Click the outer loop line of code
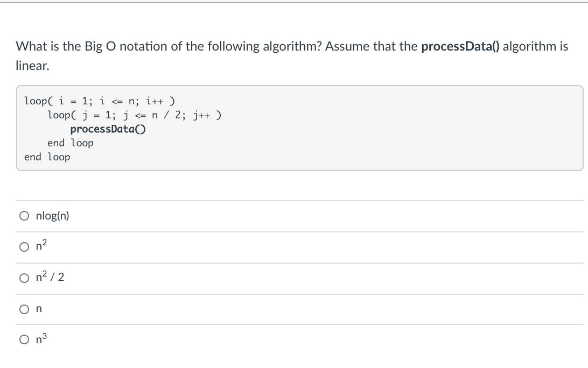The image size is (588, 368). point(99,101)
